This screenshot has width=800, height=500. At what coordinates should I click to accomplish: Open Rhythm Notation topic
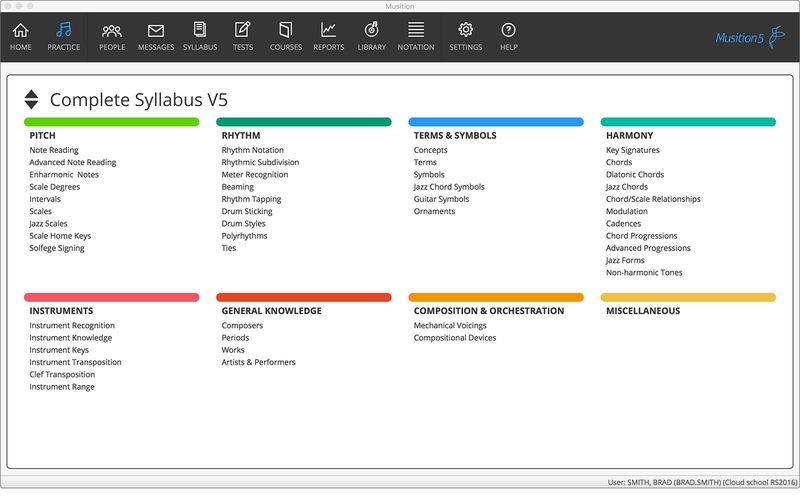(x=253, y=150)
